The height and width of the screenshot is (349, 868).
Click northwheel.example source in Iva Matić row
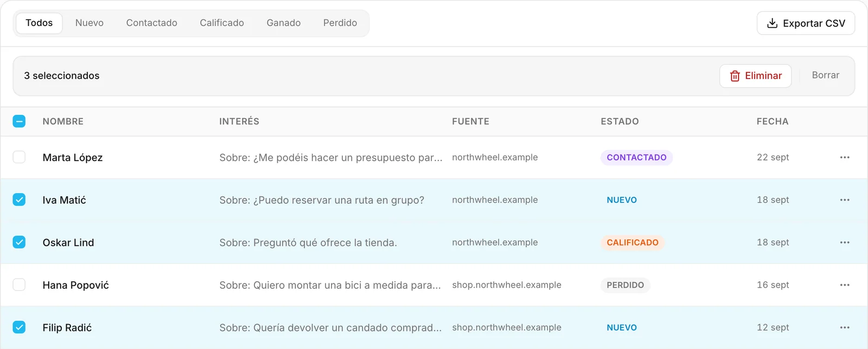(495, 200)
